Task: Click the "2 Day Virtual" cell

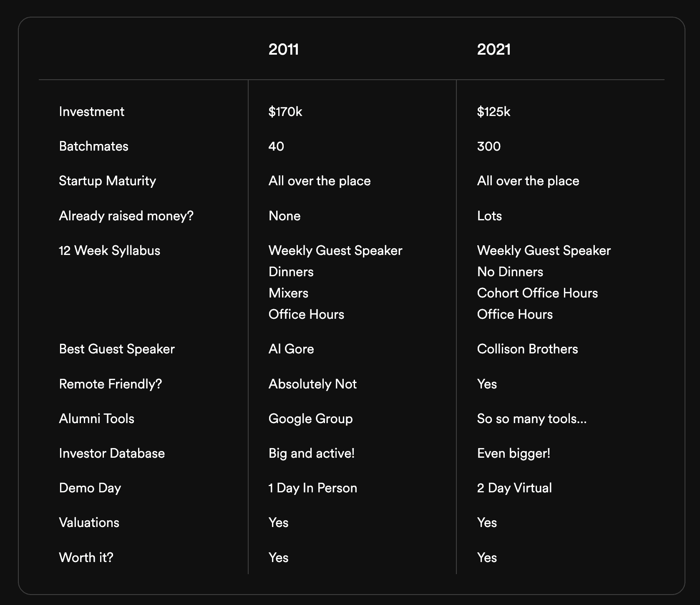Action: point(514,488)
